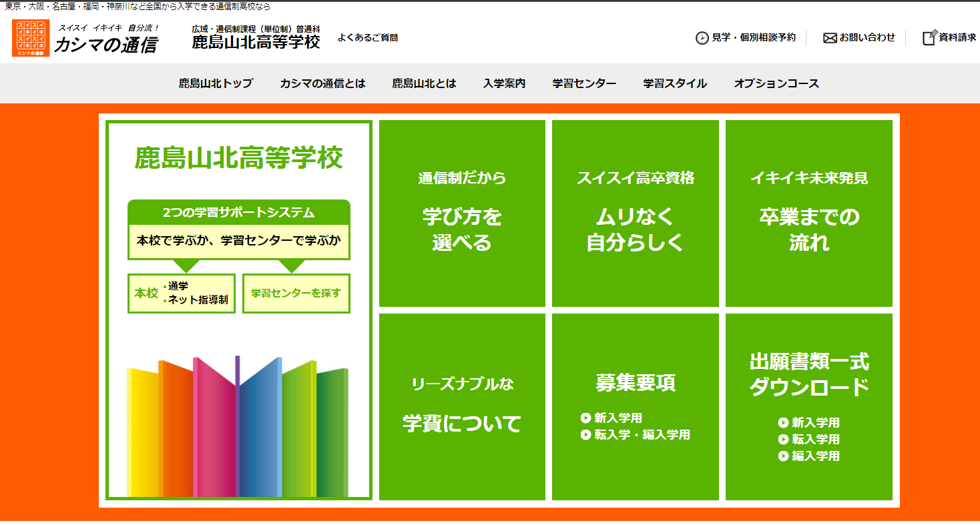Click 本校で学ぶか、学習センターで学ぶか text
This screenshot has width=980, height=525.
coord(239,240)
